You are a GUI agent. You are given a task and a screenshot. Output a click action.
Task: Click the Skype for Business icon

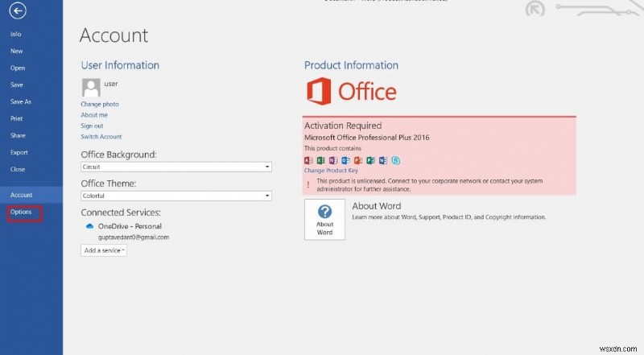(x=395, y=160)
